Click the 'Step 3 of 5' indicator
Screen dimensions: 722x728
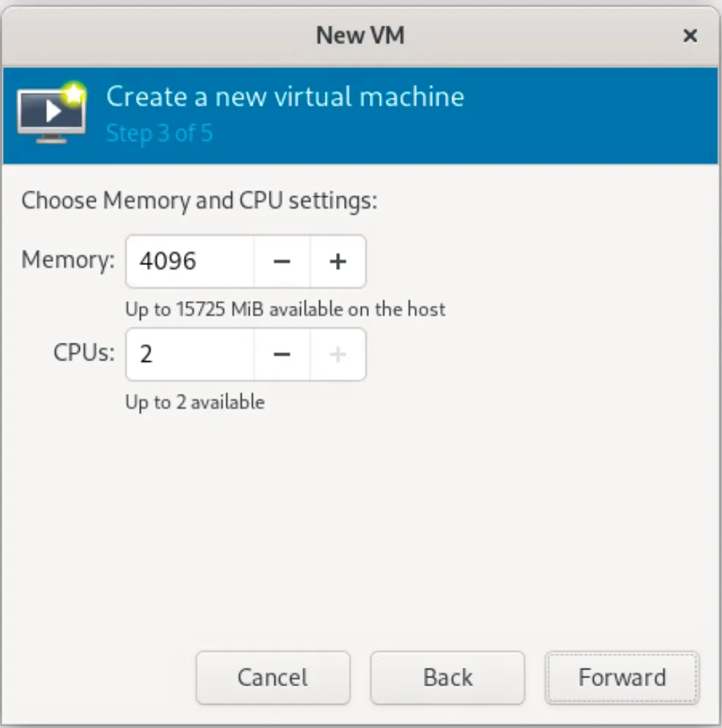pos(159,134)
